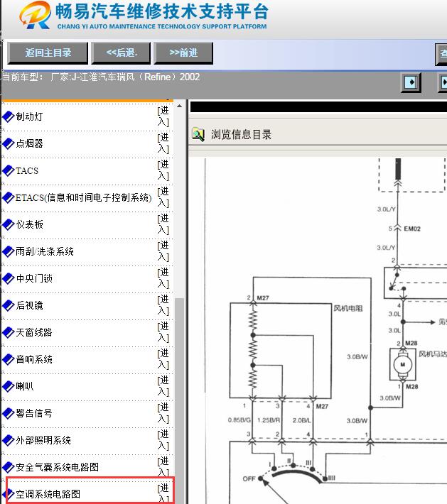Go forward with >>前进 button
The image size is (447, 504).
pyautogui.click(x=183, y=53)
